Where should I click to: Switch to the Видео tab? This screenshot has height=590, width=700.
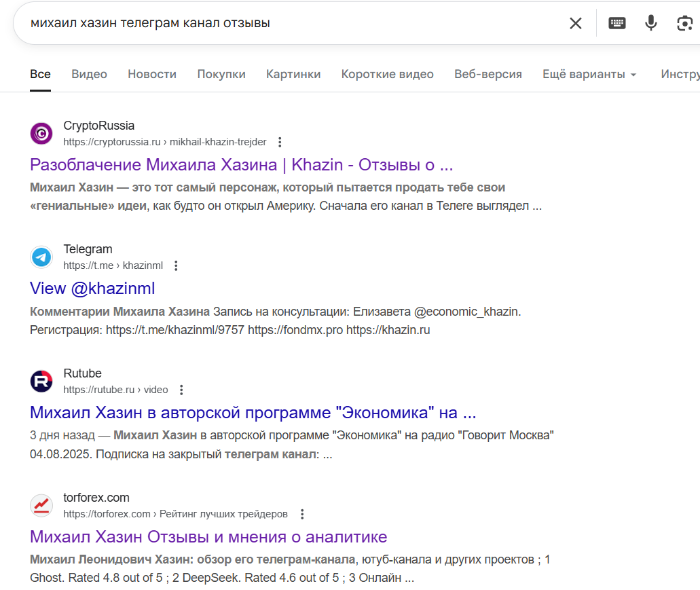(x=89, y=74)
